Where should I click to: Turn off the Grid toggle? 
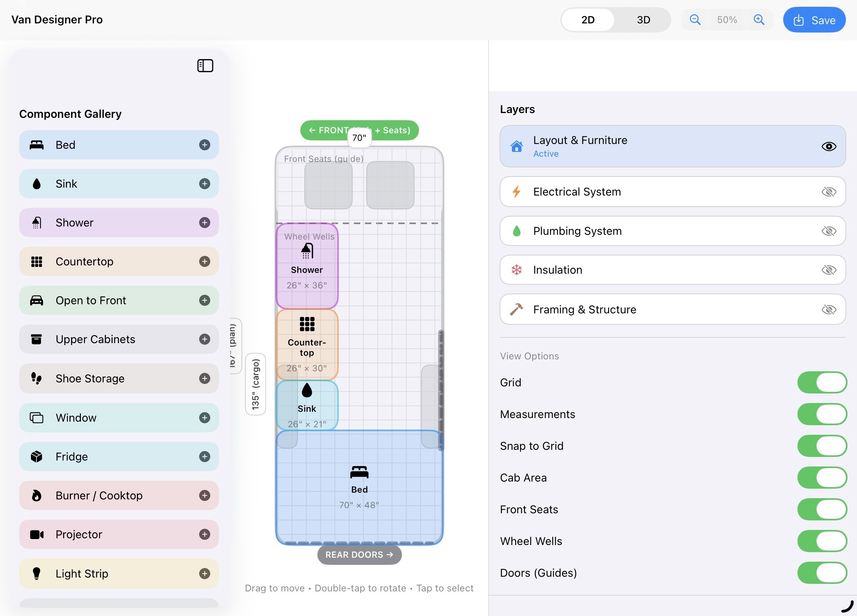pyautogui.click(x=822, y=382)
